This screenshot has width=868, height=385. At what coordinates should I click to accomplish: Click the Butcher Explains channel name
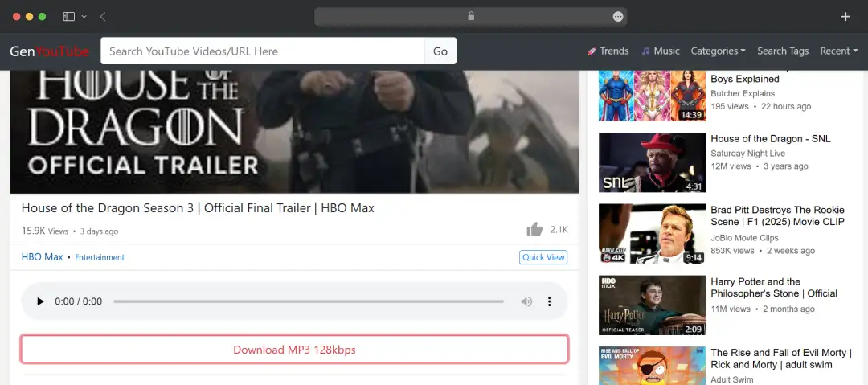[x=743, y=93]
